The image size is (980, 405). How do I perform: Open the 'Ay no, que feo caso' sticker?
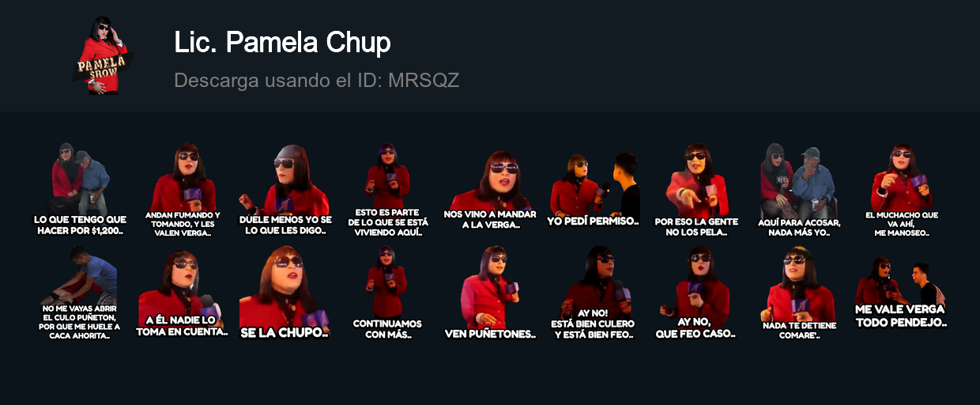pyautogui.click(x=695, y=293)
